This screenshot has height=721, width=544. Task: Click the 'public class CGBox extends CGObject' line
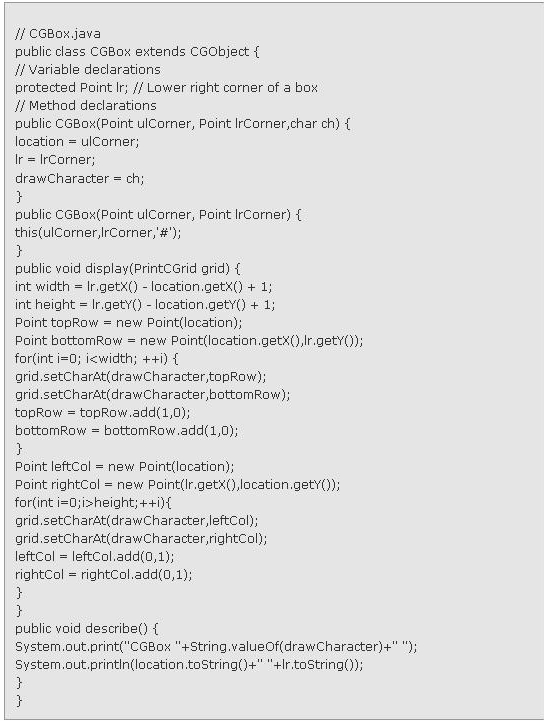[137, 52]
